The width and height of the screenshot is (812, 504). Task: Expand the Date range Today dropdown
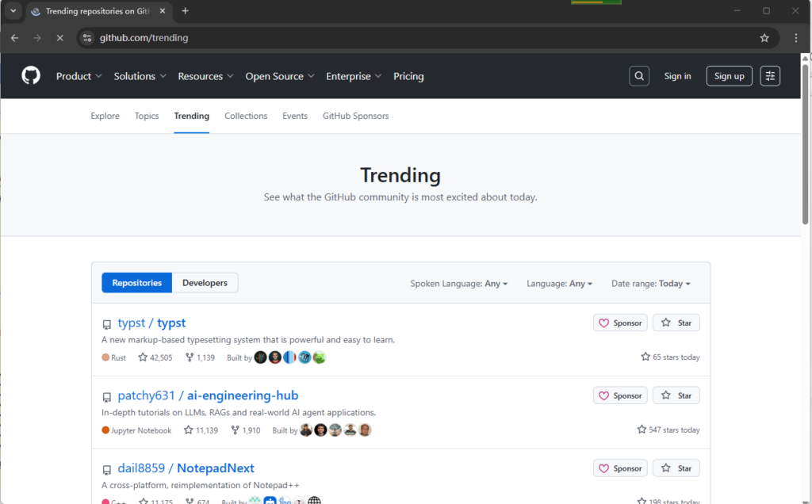click(650, 284)
